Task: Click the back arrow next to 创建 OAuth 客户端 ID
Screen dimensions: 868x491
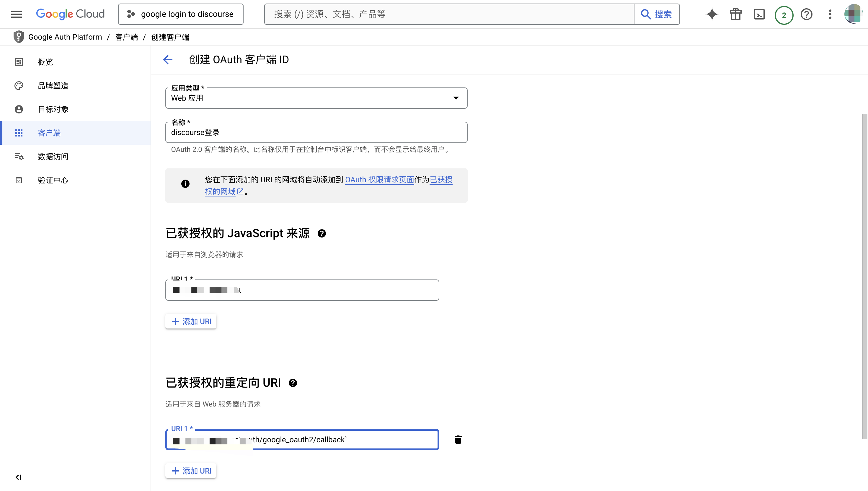Action: pyautogui.click(x=168, y=60)
